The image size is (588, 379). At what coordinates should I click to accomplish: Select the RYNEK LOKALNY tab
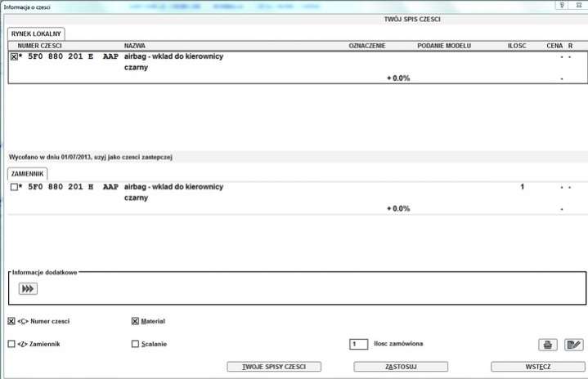[x=37, y=33]
